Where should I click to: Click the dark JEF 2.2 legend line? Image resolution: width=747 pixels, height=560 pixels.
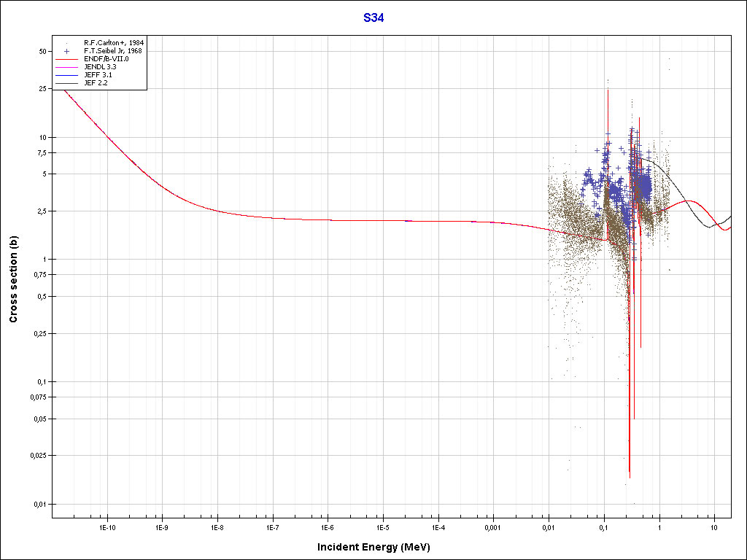(x=66, y=83)
